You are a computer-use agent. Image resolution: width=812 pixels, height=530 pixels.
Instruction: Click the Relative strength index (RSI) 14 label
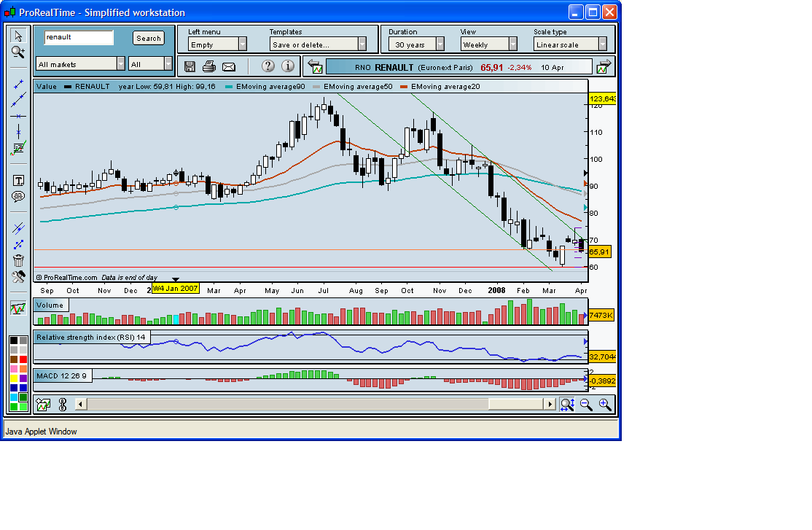point(91,337)
